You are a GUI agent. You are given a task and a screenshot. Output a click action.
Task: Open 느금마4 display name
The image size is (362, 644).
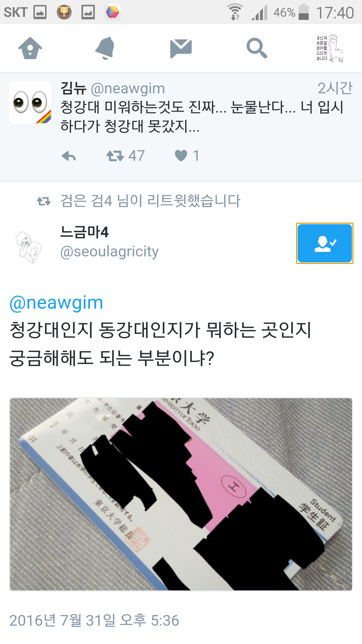pos(84,232)
